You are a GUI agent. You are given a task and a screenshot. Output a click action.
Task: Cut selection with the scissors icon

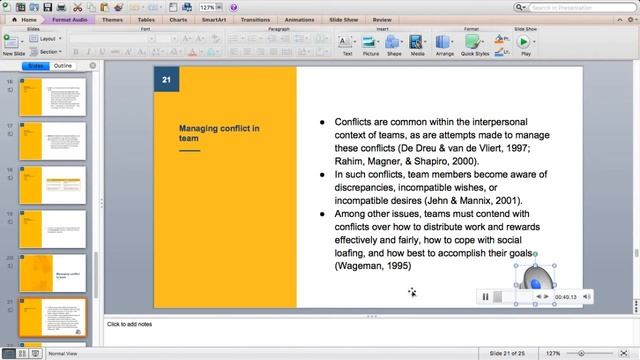(x=77, y=7)
